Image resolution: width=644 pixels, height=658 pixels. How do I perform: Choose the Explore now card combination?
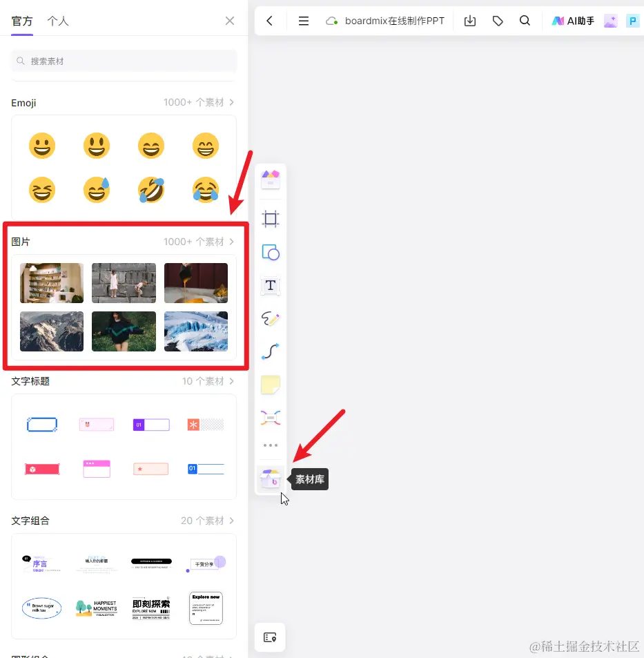(x=206, y=608)
